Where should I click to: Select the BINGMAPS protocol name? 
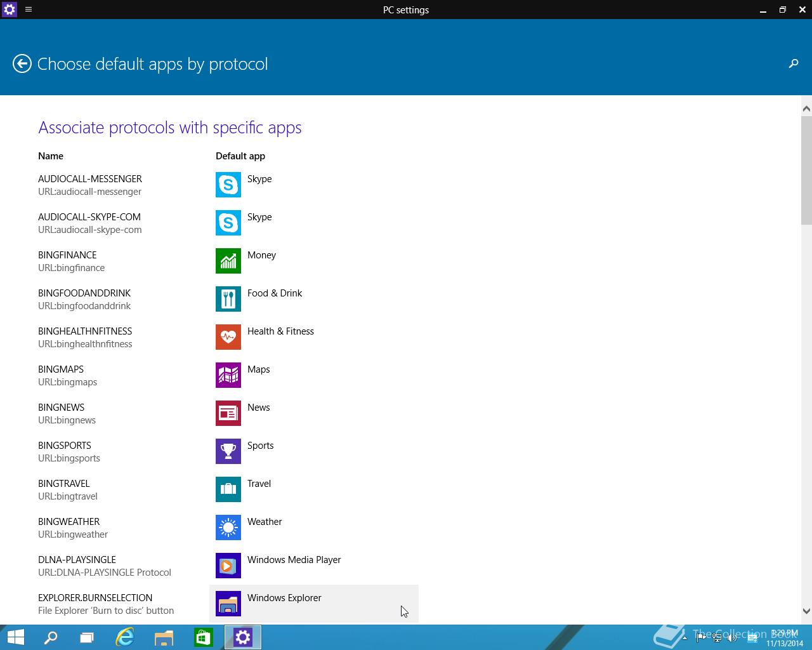click(61, 369)
